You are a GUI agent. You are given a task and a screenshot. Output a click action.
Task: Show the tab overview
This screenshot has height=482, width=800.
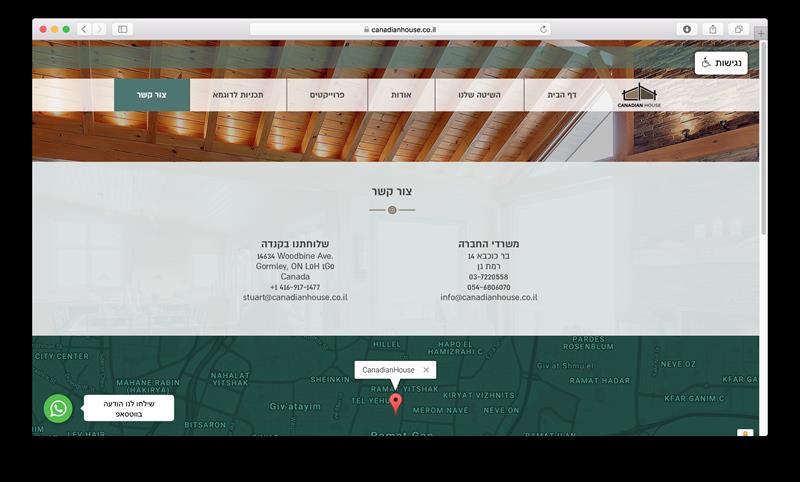(738, 30)
